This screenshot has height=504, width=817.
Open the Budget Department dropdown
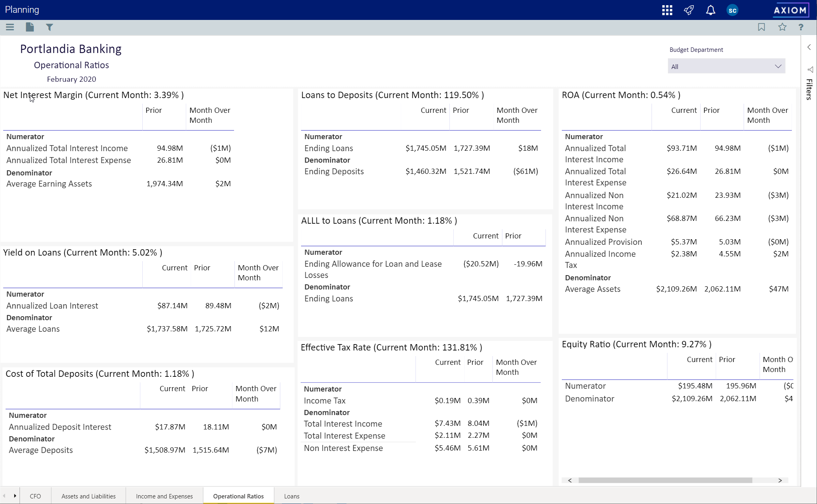[726, 67]
